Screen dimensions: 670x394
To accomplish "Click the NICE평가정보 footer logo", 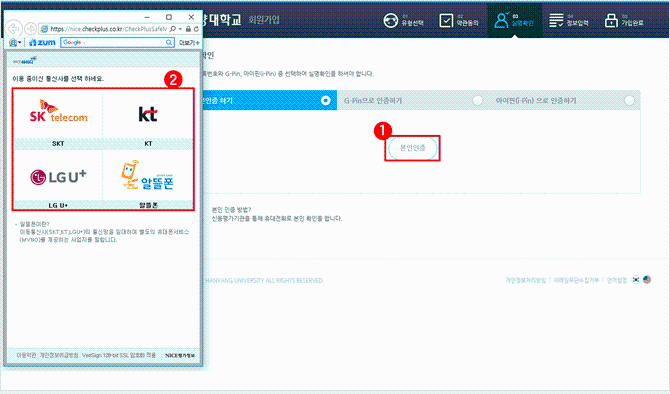I will tap(180, 355).
